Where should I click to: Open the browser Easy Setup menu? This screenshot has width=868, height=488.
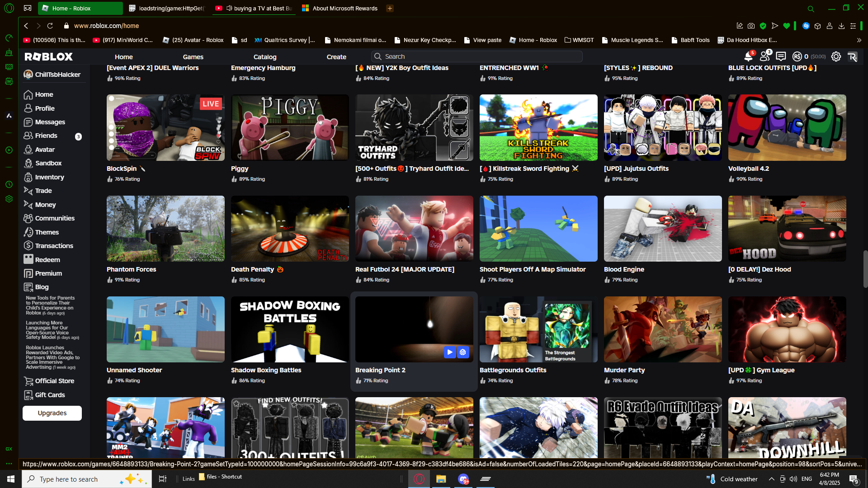pos(853,26)
